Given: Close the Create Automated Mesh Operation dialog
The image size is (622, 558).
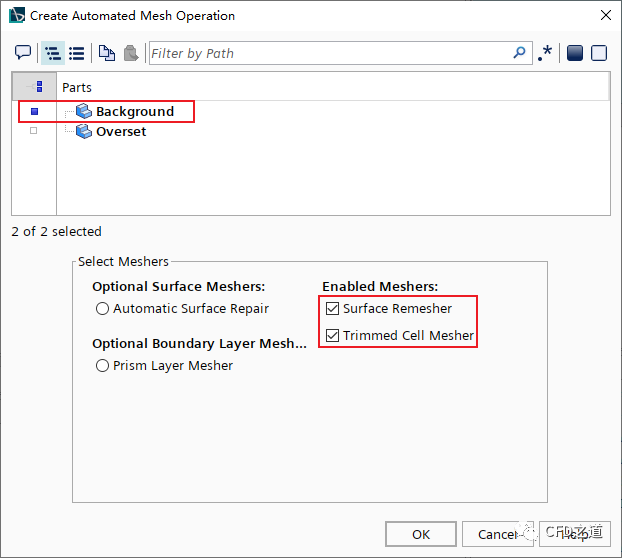Looking at the screenshot, I should tap(606, 15).
